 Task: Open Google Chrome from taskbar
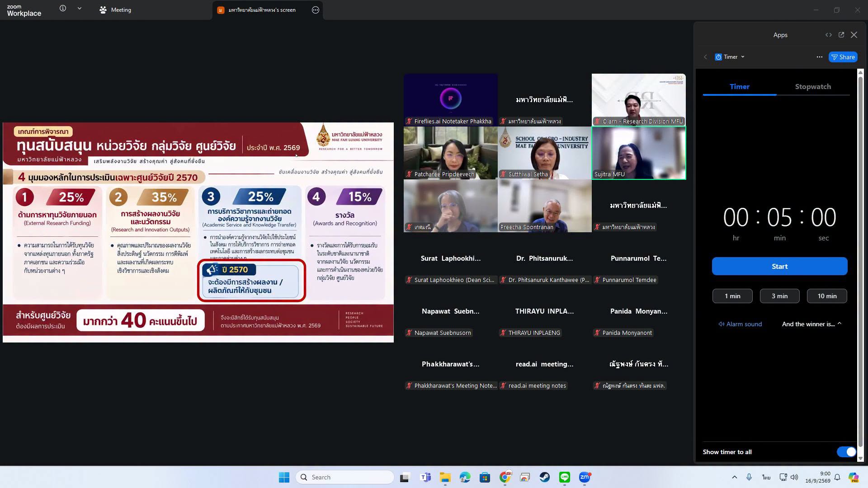[x=505, y=477]
